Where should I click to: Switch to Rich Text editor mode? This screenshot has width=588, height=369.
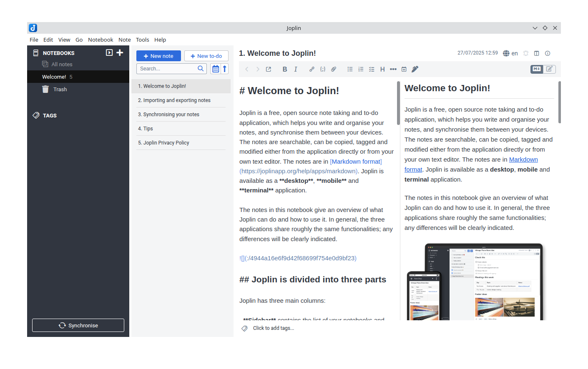pyautogui.click(x=550, y=69)
